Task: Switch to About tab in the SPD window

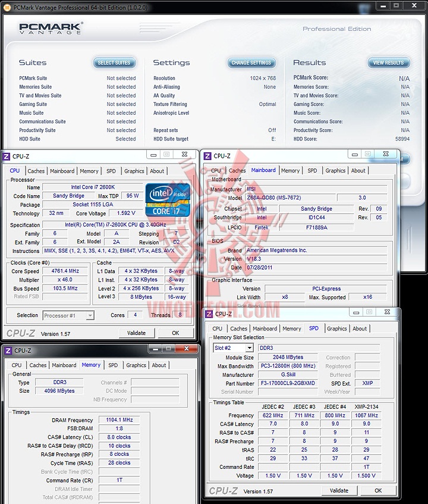Action: (x=360, y=328)
